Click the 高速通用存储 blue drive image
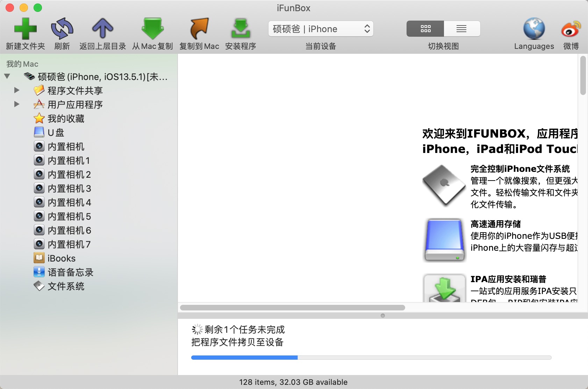588x389 pixels. [x=444, y=240]
